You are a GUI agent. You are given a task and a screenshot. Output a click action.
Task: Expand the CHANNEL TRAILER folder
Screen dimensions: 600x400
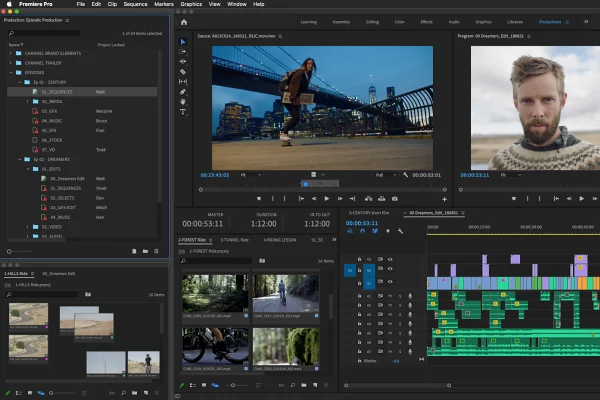10,63
